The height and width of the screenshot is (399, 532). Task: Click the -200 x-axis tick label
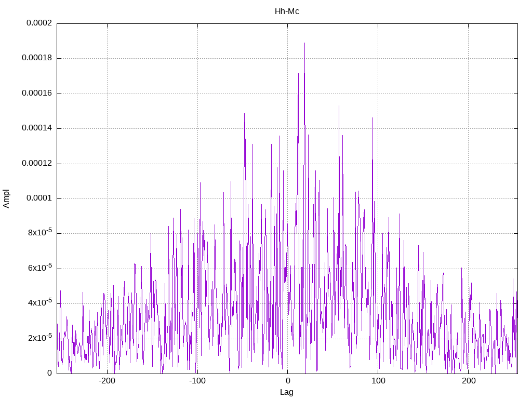tap(107, 381)
